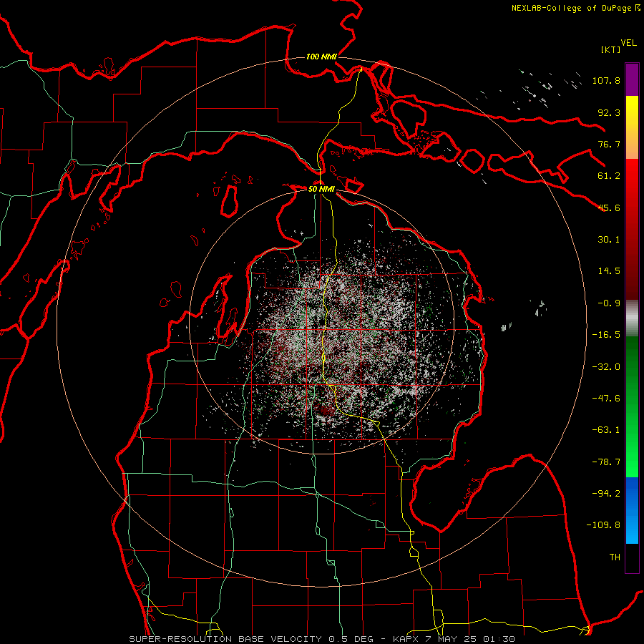The width and height of the screenshot is (644, 644).
Task: Click the 100 NMI range ring label
Action: (321, 57)
